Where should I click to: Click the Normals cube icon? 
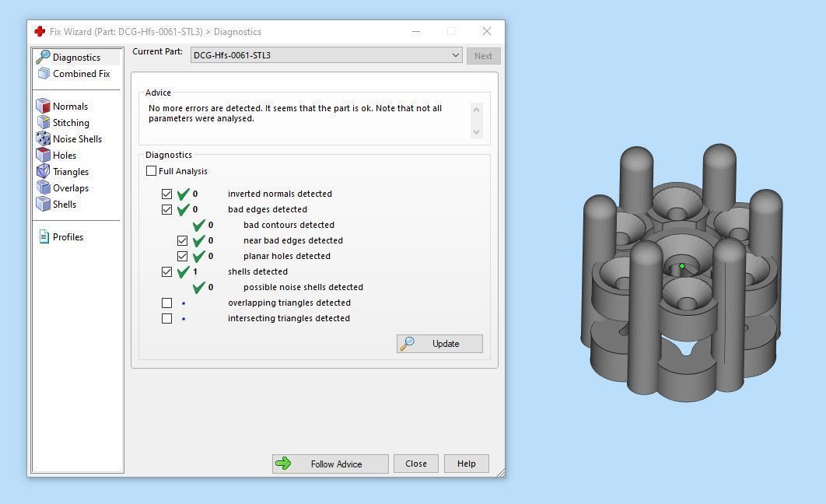point(44,106)
